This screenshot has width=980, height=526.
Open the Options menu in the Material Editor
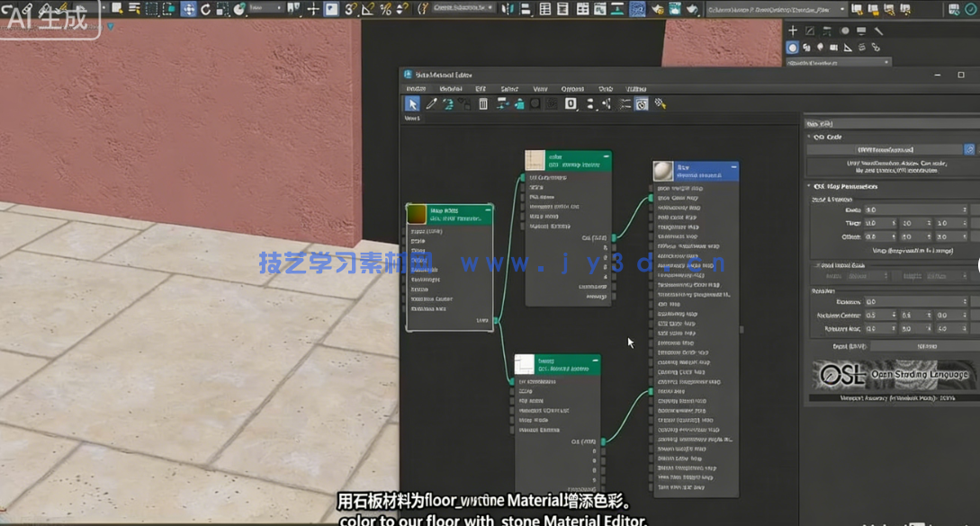572,89
